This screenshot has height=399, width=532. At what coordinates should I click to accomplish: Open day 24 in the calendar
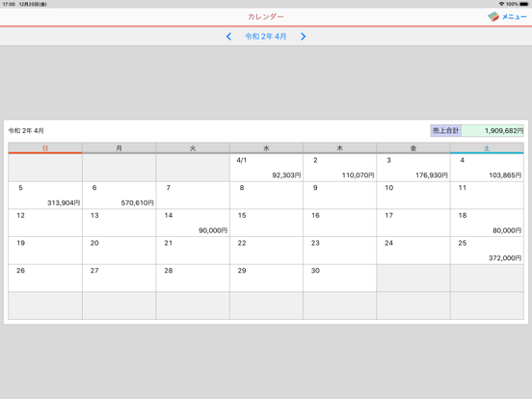413,251
